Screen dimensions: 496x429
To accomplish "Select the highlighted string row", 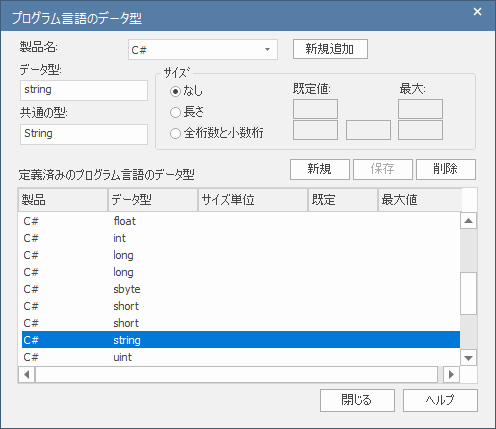I will 241,340.
